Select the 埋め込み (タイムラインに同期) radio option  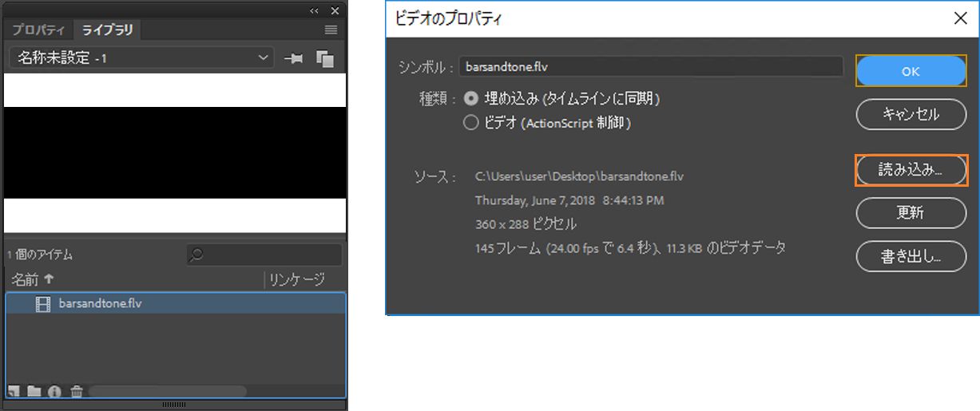tap(471, 99)
